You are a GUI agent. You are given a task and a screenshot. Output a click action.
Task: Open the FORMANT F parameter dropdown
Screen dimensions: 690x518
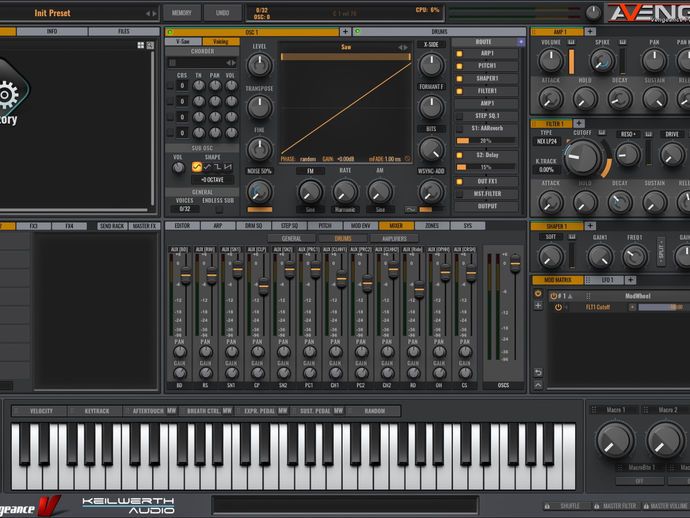click(x=431, y=87)
